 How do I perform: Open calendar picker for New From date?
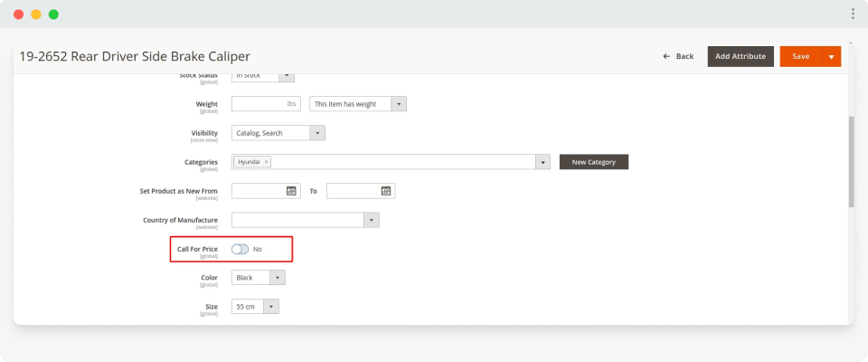pos(291,191)
